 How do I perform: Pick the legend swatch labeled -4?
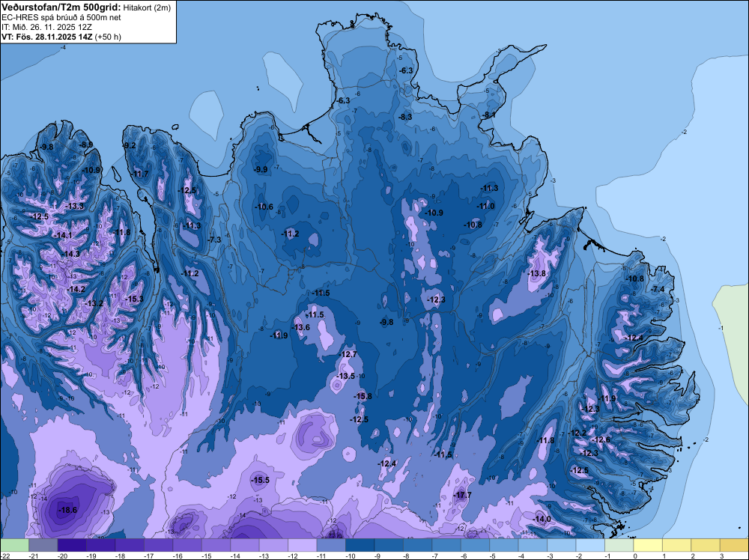click(533, 545)
